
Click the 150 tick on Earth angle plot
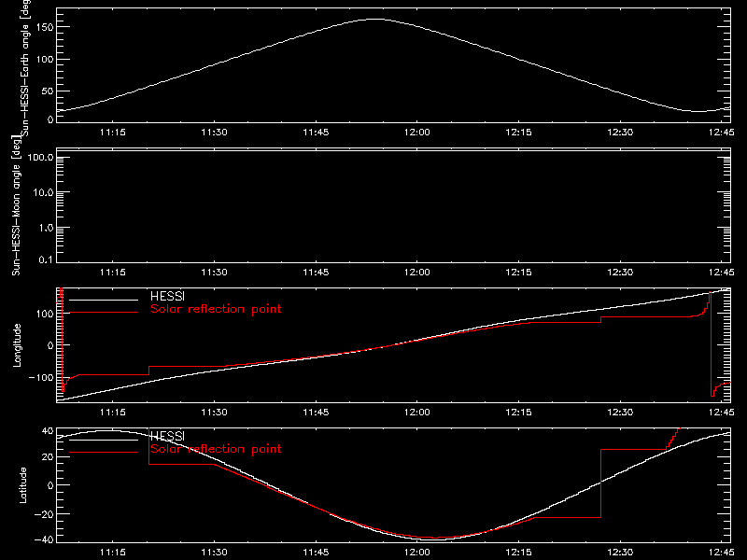click(x=44, y=27)
